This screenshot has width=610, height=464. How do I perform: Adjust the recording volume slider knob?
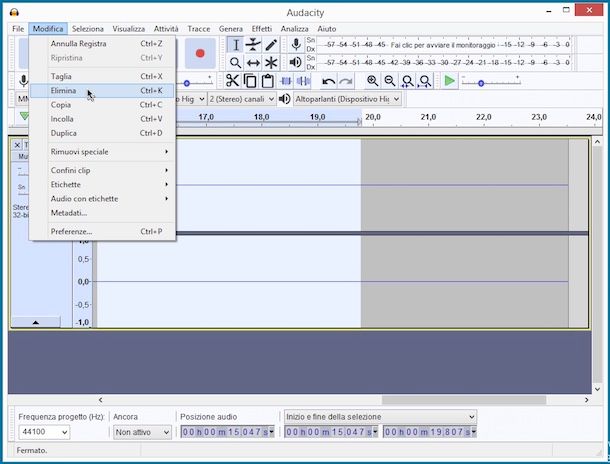(187, 83)
